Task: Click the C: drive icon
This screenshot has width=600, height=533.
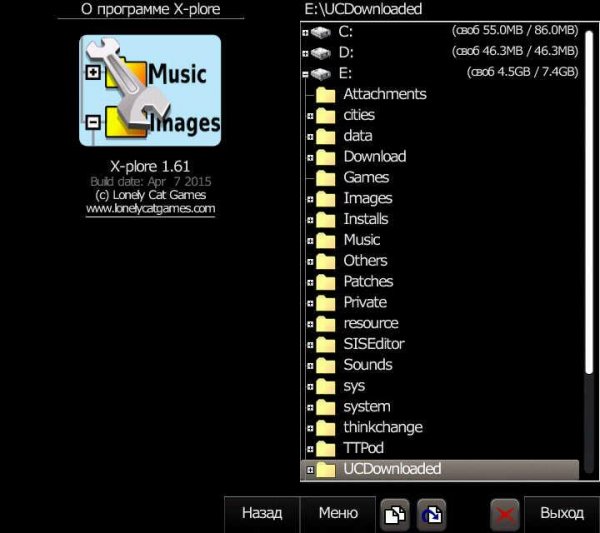Action: tap(321, 32)
